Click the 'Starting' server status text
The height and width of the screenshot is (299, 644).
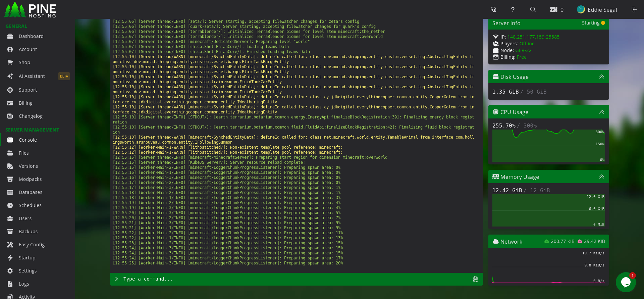coord(591,23)
